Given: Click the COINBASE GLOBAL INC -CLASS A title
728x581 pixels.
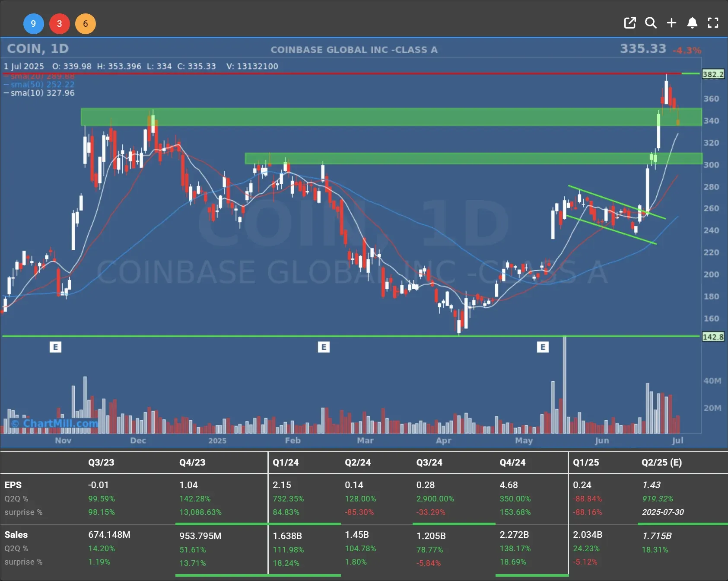Looking at the screenshot, I should (x=354, y=50).
